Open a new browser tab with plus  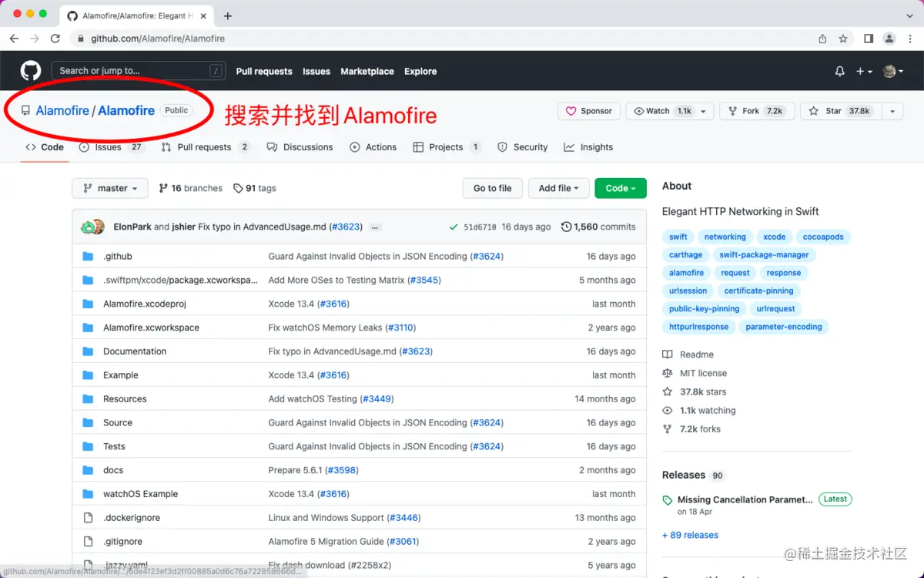pos(228,15)
